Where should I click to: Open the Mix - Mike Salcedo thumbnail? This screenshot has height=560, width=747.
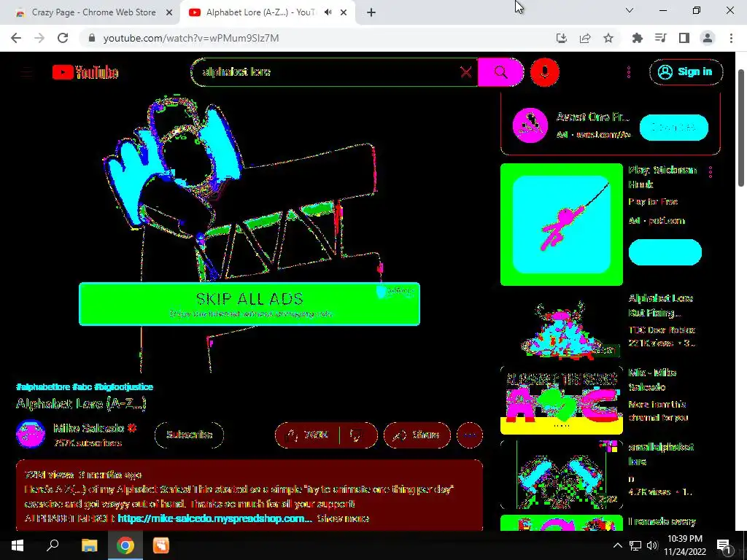coord(561,400)
